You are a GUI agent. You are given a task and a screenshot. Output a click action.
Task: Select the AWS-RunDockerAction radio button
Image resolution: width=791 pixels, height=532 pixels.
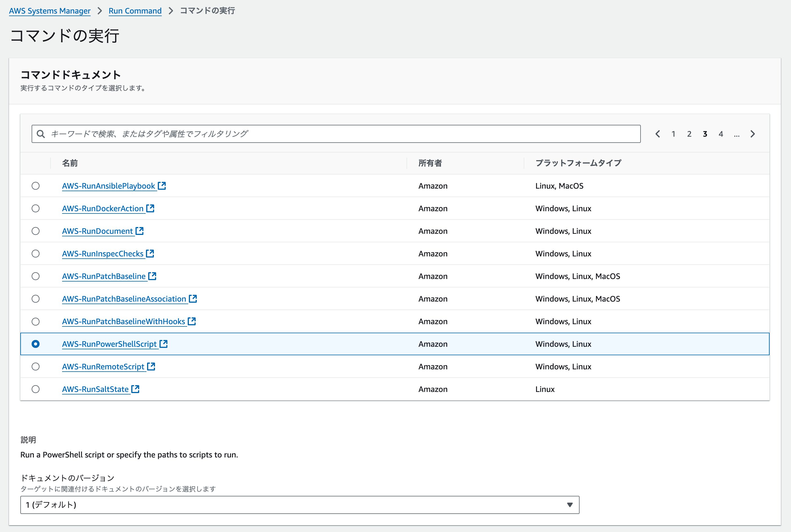pos(36,208)
